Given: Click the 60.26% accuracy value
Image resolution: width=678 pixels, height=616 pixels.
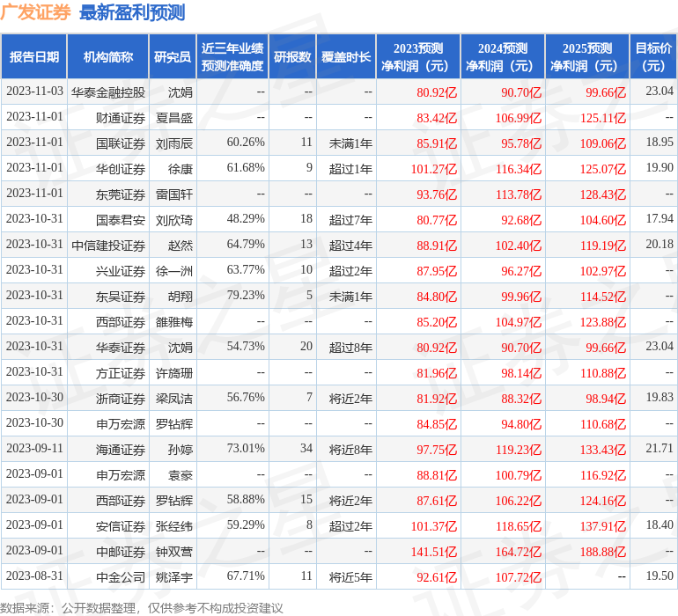Looking at the screenshot, I should pos(246,142).
